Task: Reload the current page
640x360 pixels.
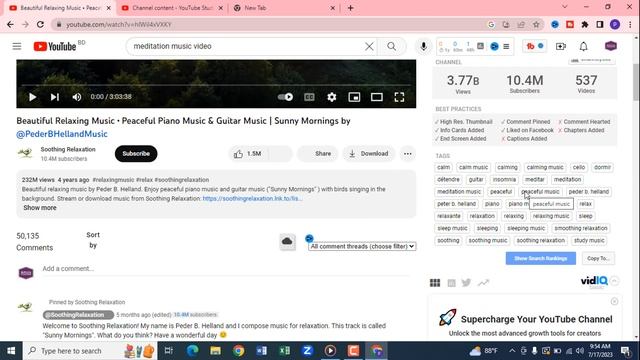Action: (x=40, y=24)
